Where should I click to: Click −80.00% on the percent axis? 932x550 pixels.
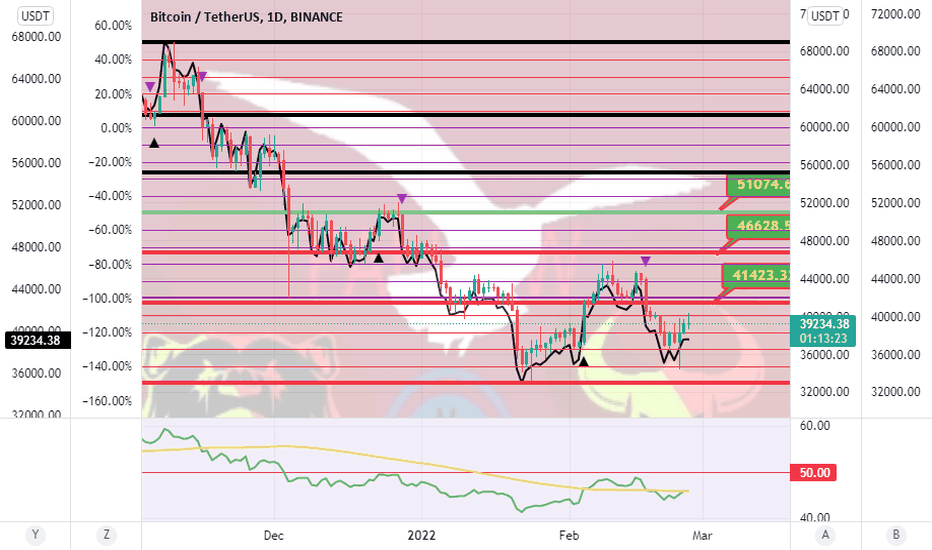110,264
